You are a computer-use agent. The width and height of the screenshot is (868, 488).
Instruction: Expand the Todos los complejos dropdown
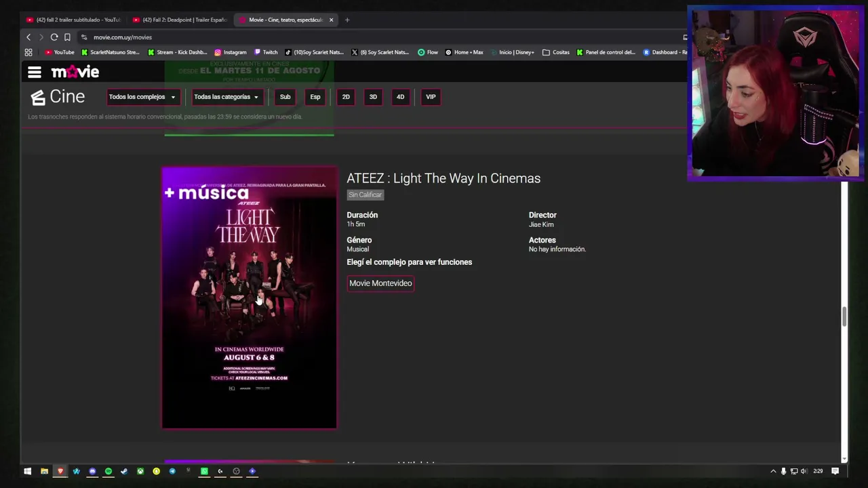(143, 97)
